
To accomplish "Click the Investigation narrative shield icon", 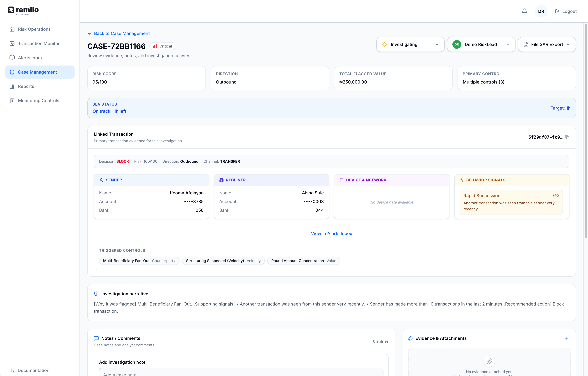I will tap(96, 294).
